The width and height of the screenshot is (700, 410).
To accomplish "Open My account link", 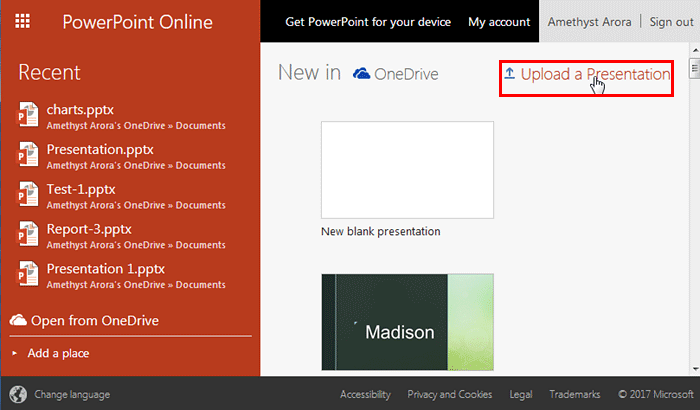I will pyautogui.click(x=499, y=22).
